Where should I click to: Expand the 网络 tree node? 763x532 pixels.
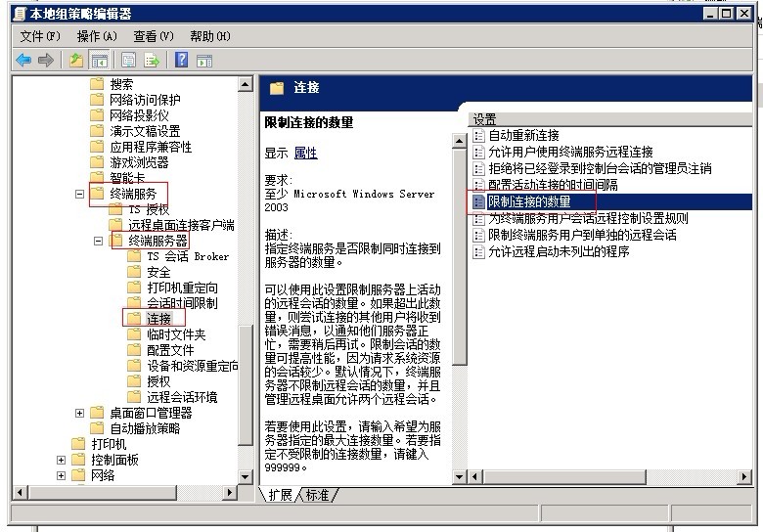[x=62, y=475]
